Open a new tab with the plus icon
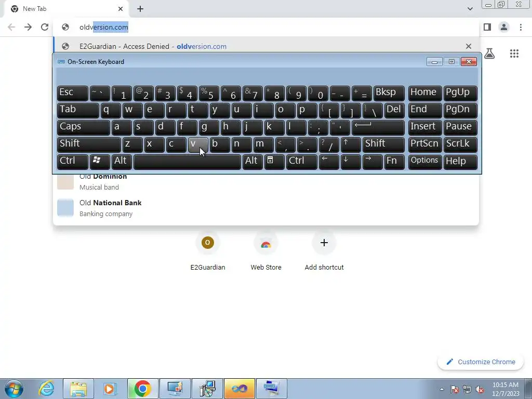 click(140, 9)
